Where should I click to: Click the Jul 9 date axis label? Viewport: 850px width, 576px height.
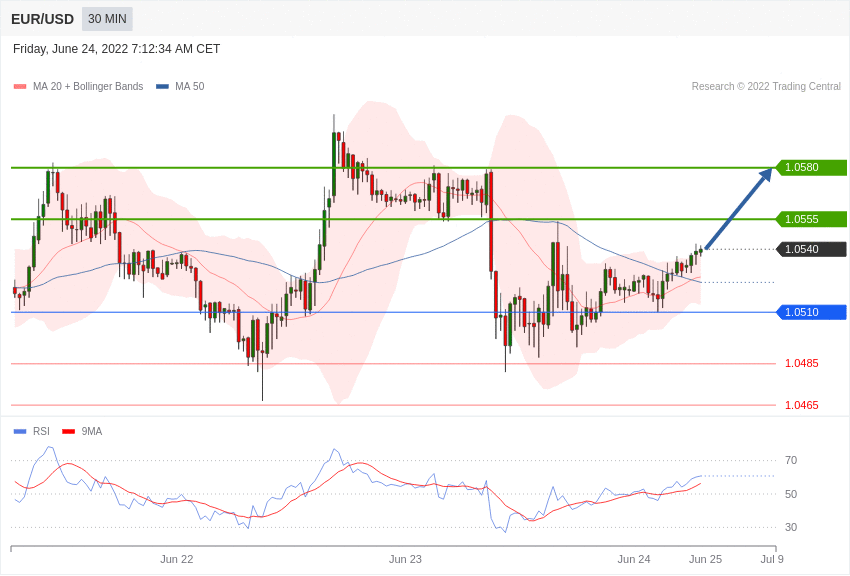point(772,559)
